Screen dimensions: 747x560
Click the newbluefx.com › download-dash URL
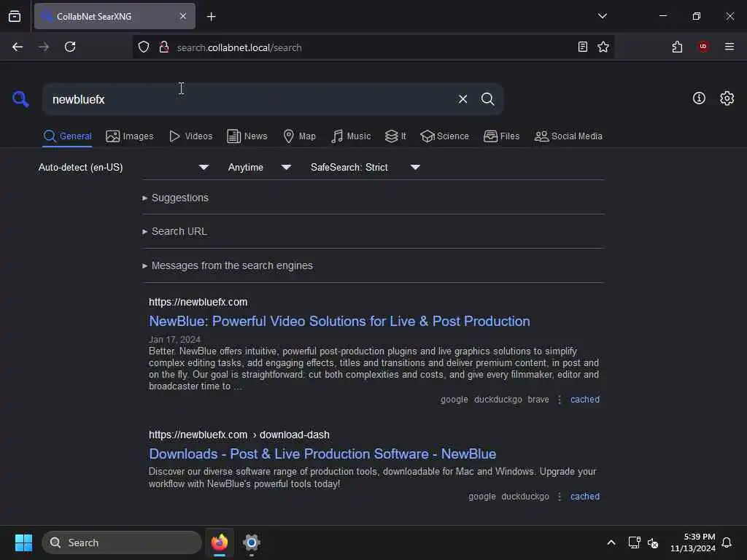click(239, 435)
